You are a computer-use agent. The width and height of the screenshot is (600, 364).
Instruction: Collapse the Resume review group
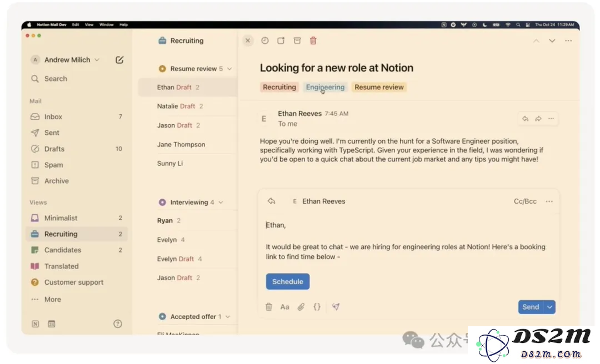(229, 69)
